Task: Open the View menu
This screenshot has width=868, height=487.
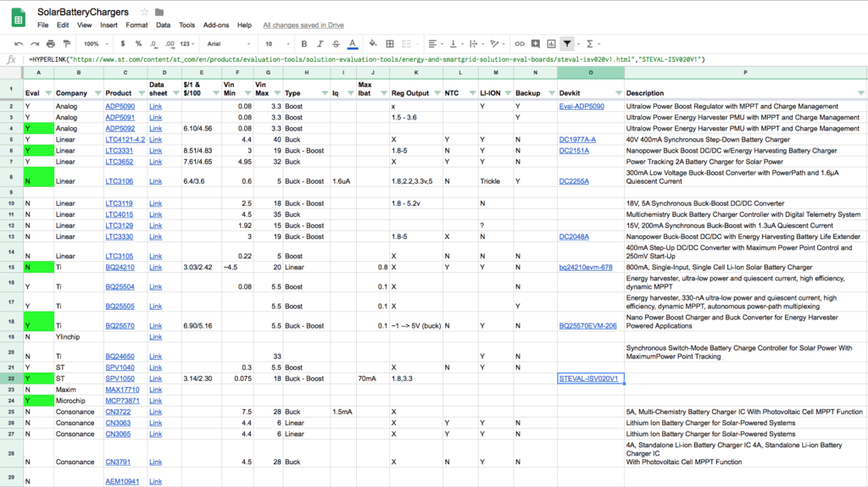Action: point(84,25)
